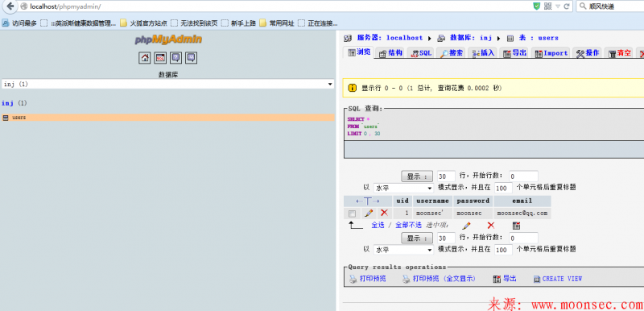The image size is (644, 311).
Task: Click the starting row field above the table
Action: 523,176
